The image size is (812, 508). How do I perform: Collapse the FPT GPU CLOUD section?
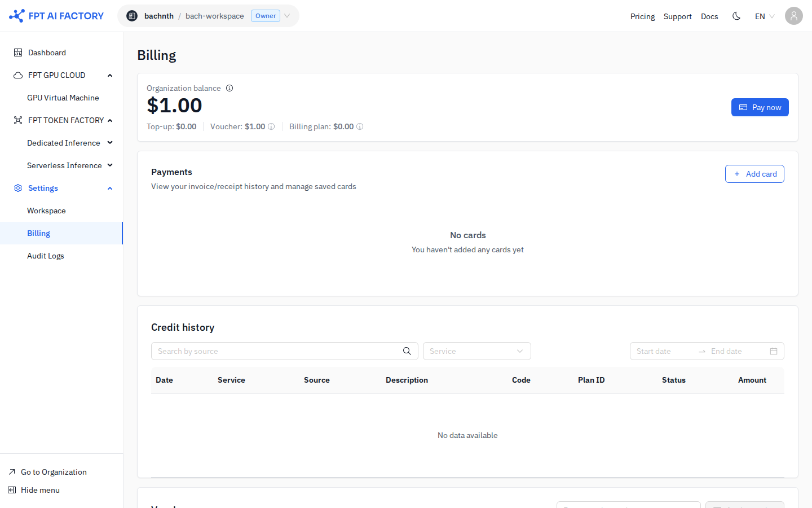click(110, 75)
